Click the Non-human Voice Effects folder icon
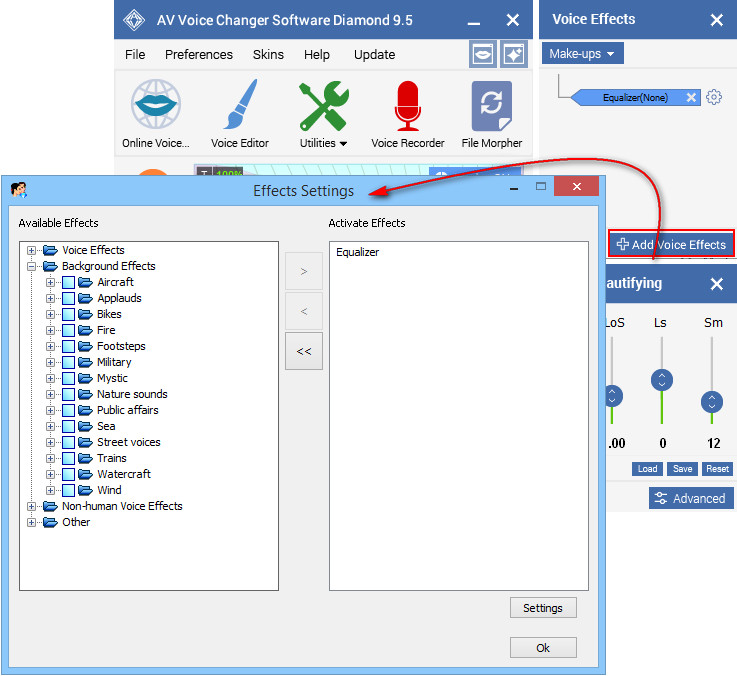The image size is (737, 676). 50,506
